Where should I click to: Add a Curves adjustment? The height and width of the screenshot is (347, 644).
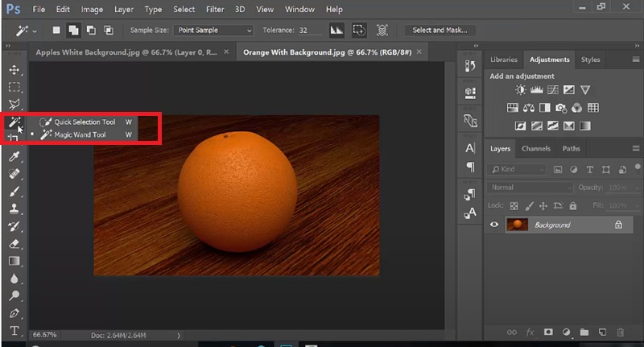pos(553,90)
